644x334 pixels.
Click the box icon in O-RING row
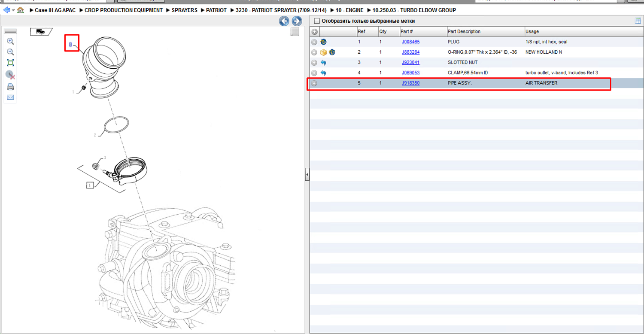point(324,52)
